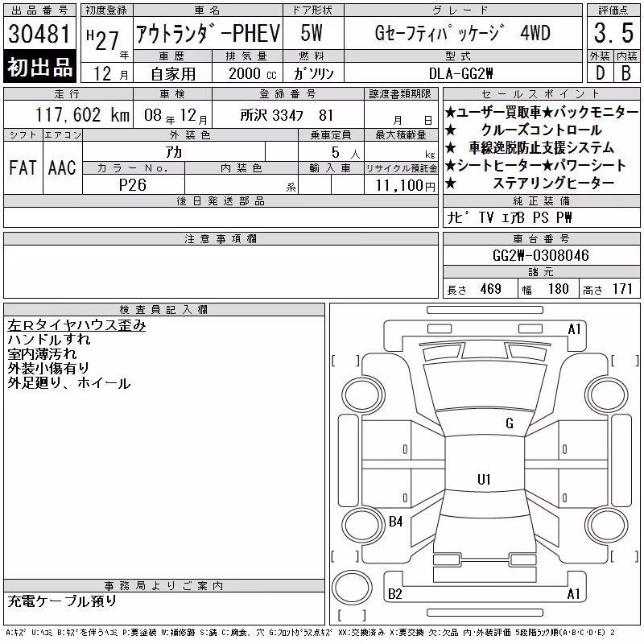Click the U1 mark on roof diagram
Image resolution: width=644 pixels, height=644 pixels.
pos(484,479)
